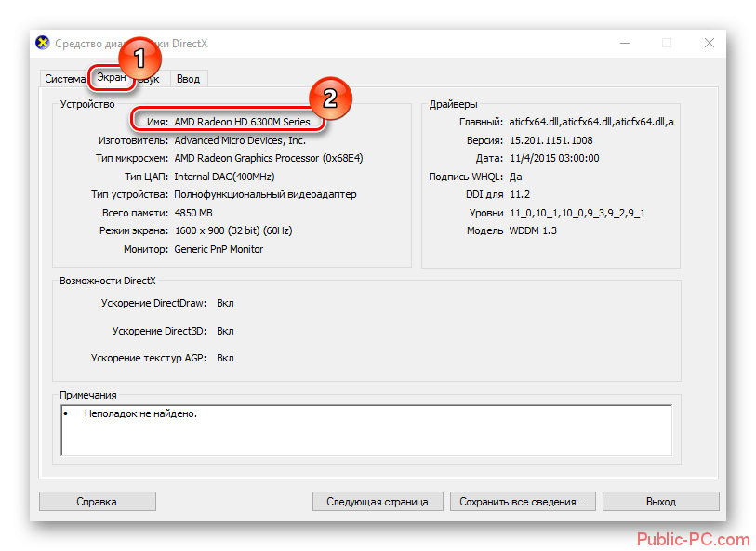Select the Экран tab
Screen dimensions: 756x551
click(111, 79)
